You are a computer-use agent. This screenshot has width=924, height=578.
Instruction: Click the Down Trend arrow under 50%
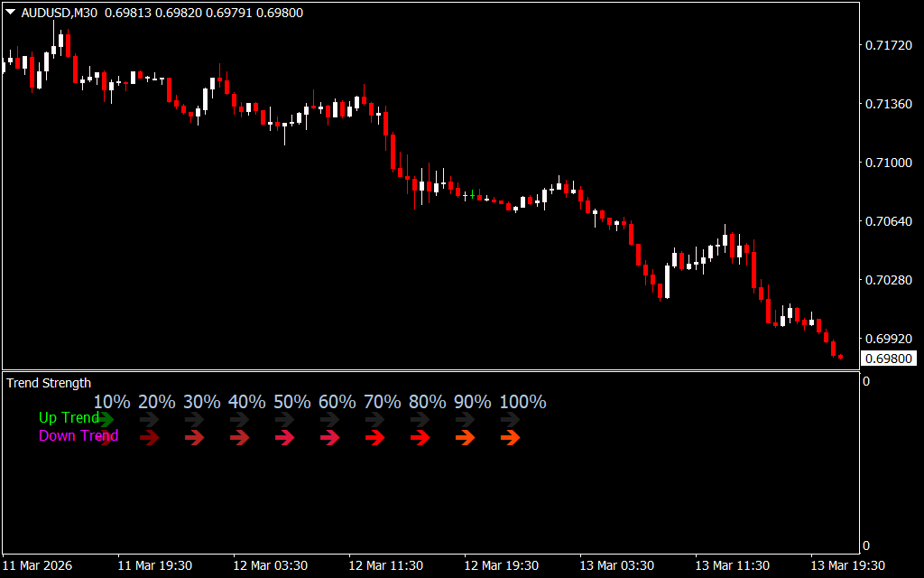pos(285,438)
